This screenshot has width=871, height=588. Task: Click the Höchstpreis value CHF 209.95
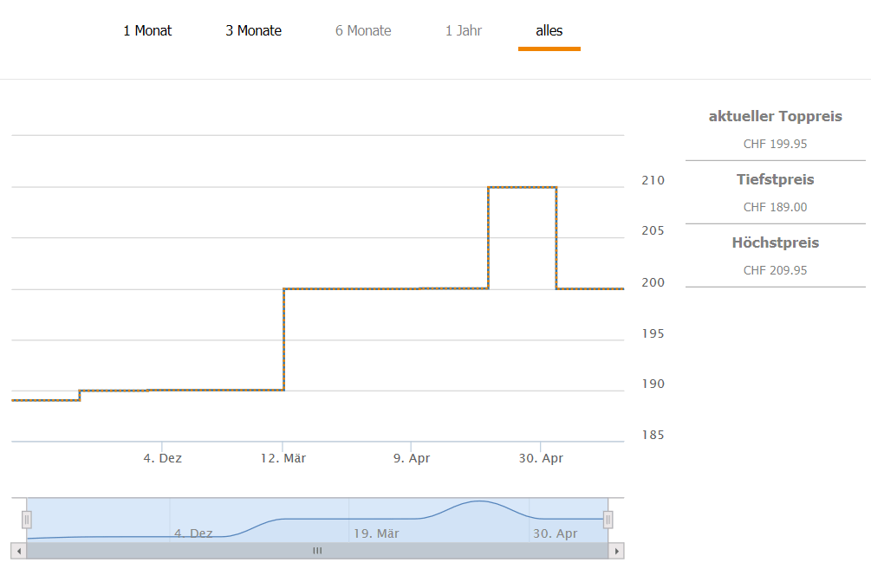[775, 270]
